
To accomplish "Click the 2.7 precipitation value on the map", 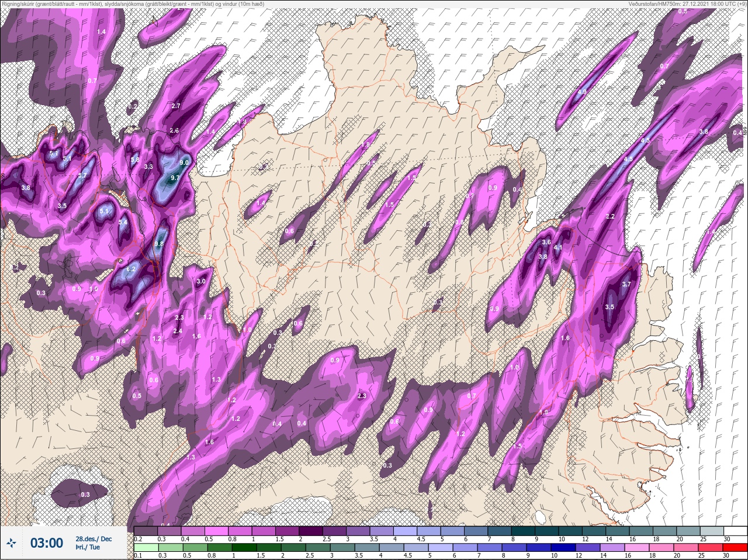I will tap(176, 106).
